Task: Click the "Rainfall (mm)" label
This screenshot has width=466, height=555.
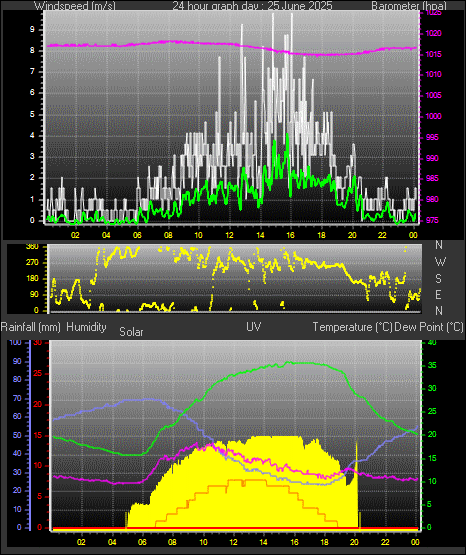Action: (x=31, y=327)
